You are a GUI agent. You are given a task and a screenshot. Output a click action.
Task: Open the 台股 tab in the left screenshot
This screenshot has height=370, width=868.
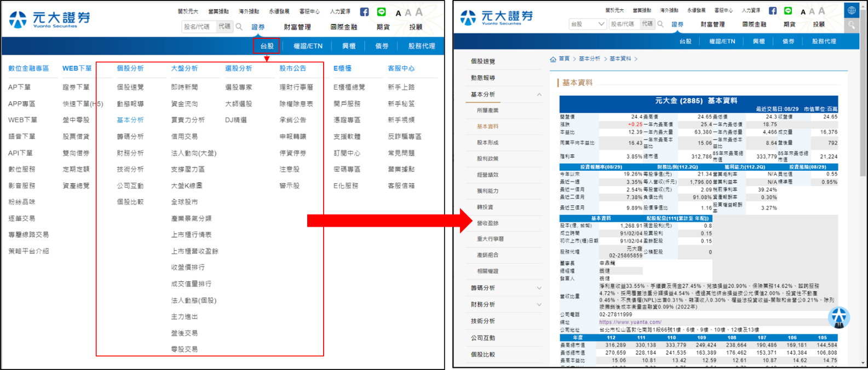[267, 46]
